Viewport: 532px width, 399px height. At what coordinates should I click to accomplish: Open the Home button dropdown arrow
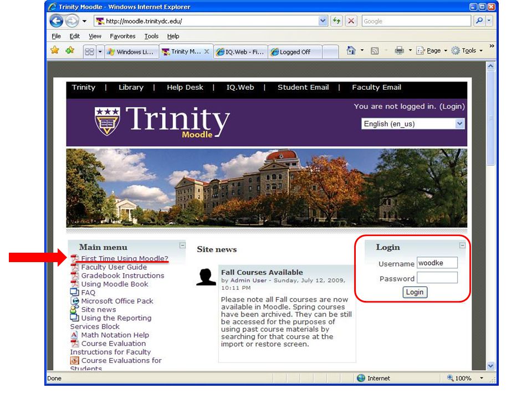tap(362, 50)
